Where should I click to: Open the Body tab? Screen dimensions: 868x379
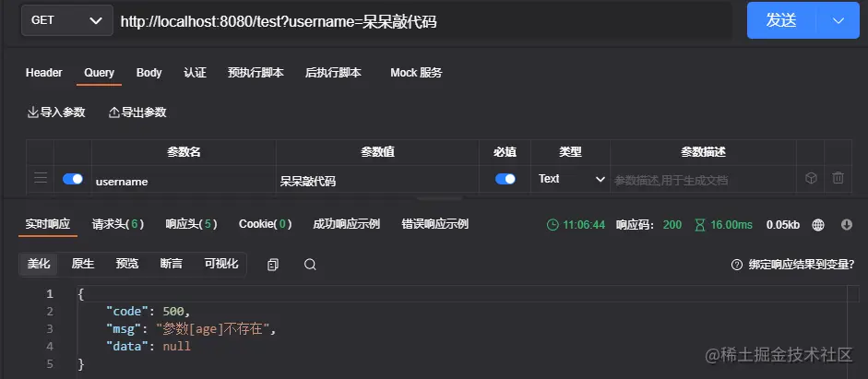point(149,73)
